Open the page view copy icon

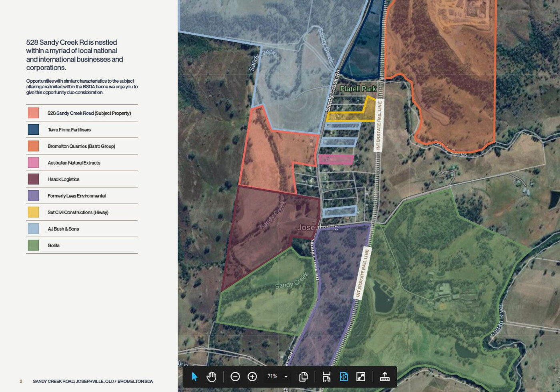pyautogui.click(x=303, y=376)
